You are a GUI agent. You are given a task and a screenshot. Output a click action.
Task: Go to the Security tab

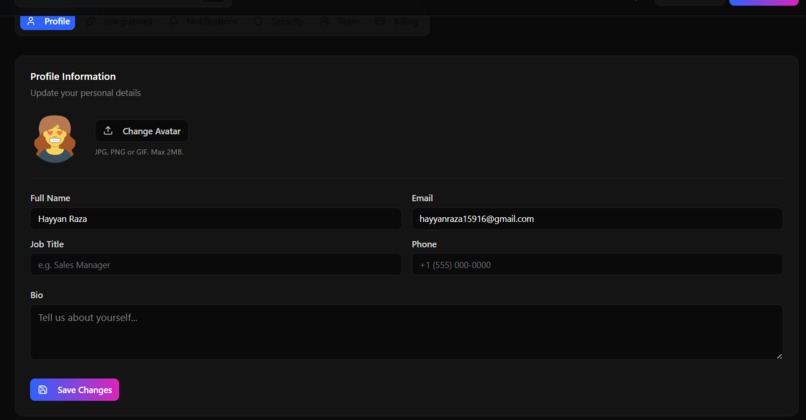point(280,22)
